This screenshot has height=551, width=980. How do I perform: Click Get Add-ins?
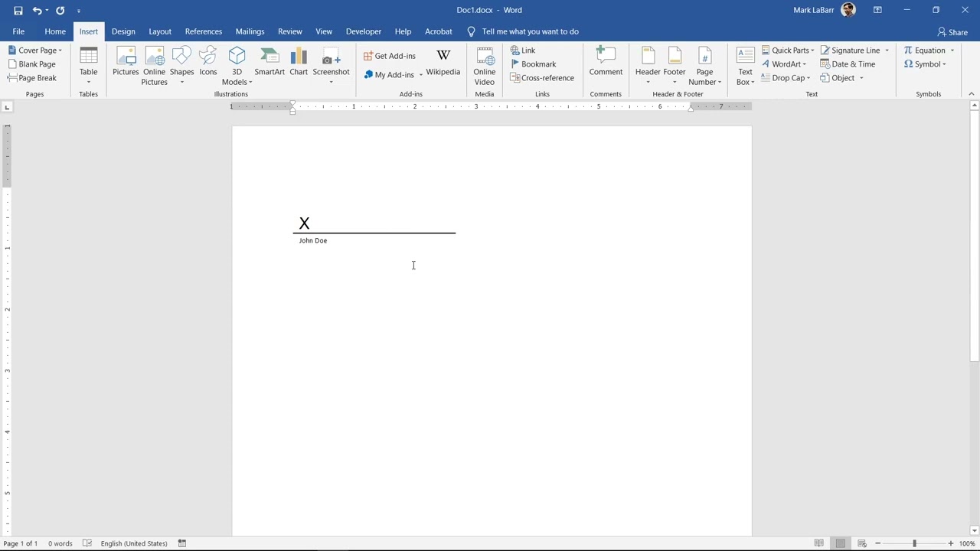[390, 56]
